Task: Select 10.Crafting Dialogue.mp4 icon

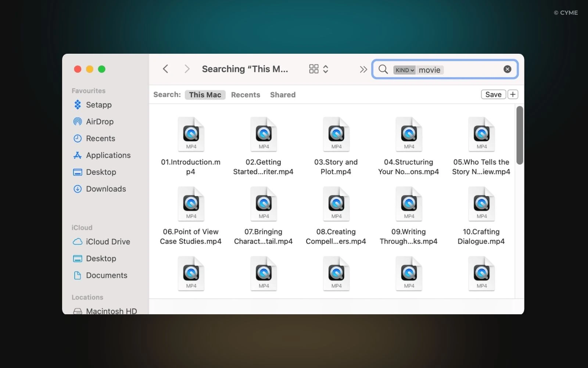Action: coord(481,204)
